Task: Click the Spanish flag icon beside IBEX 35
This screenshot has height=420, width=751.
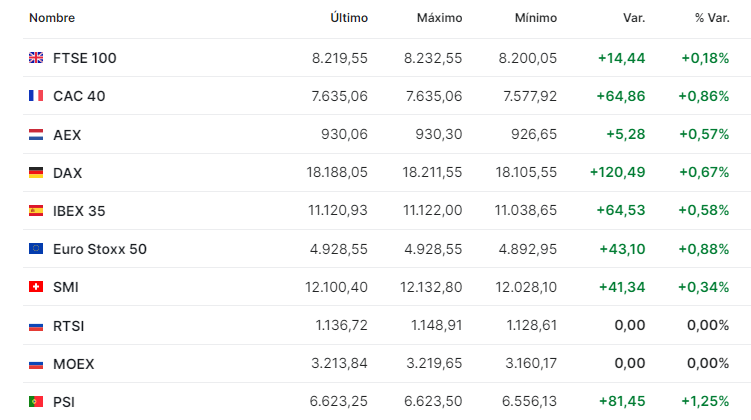Action: [x=36, y=211]
